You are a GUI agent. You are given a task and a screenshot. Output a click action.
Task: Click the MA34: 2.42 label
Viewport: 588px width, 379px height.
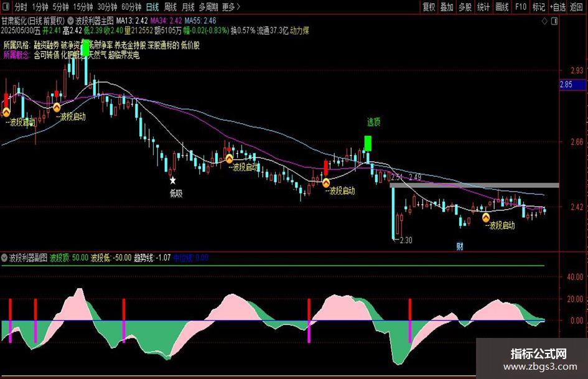(x=166, y=21)
